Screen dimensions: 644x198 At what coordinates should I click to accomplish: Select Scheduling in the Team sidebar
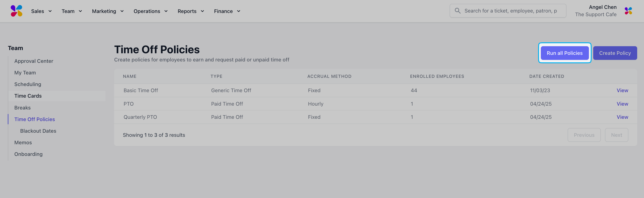(x=28, y=84)
